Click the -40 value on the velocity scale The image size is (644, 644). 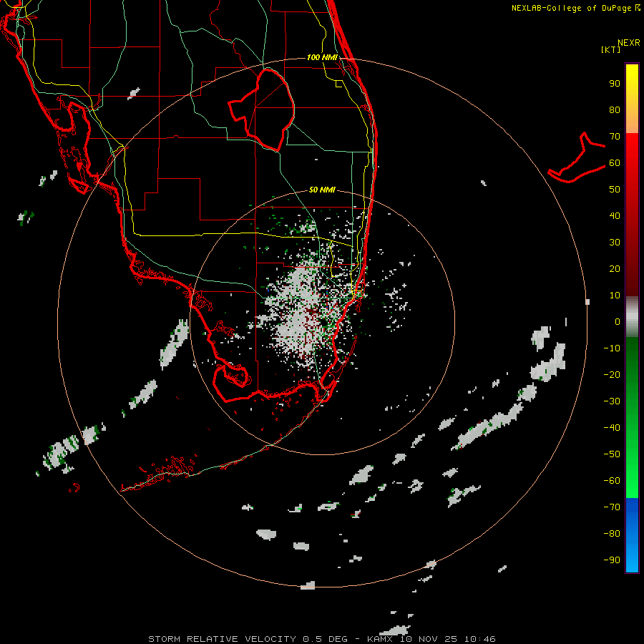pyautogui.click(x=612, y=428)
